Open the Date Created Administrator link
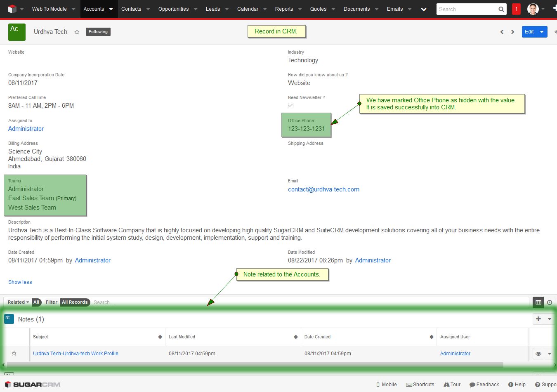Screen dimensions: 557x392 [x=93, y=260]
